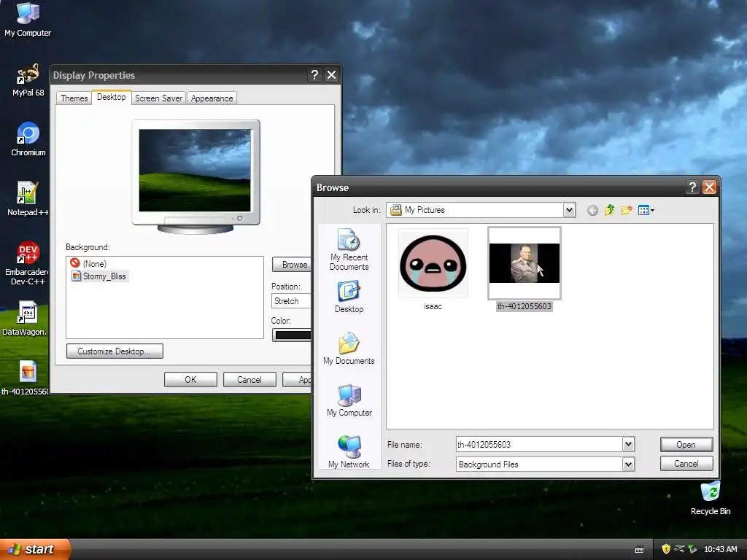Cancel the Browse dialog
The image size is (747, 560).
click(x=686, y=463)
